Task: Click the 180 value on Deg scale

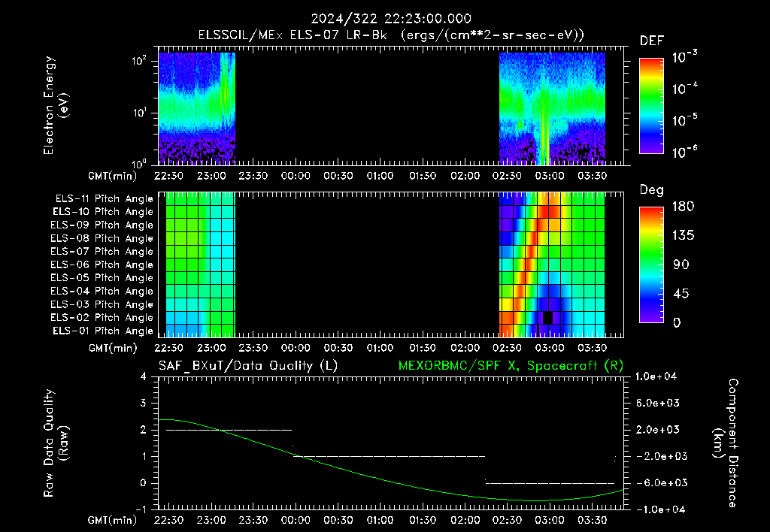Action: pyautogui.click(x=683, y=207)
